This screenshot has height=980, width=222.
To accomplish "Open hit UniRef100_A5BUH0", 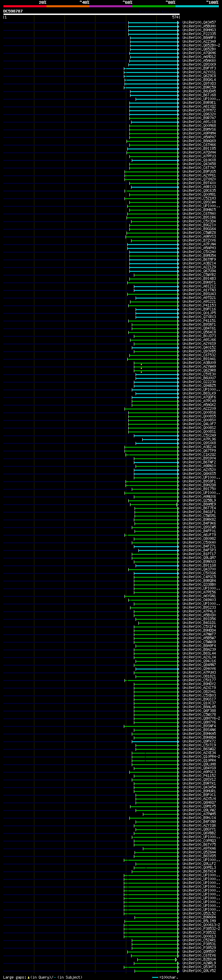I will tap(199, 26).
